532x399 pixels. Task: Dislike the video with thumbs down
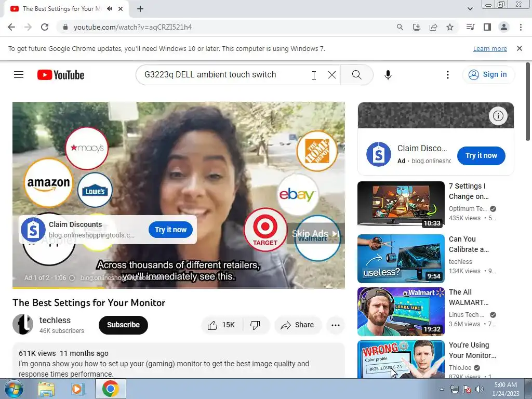(256, 325)
